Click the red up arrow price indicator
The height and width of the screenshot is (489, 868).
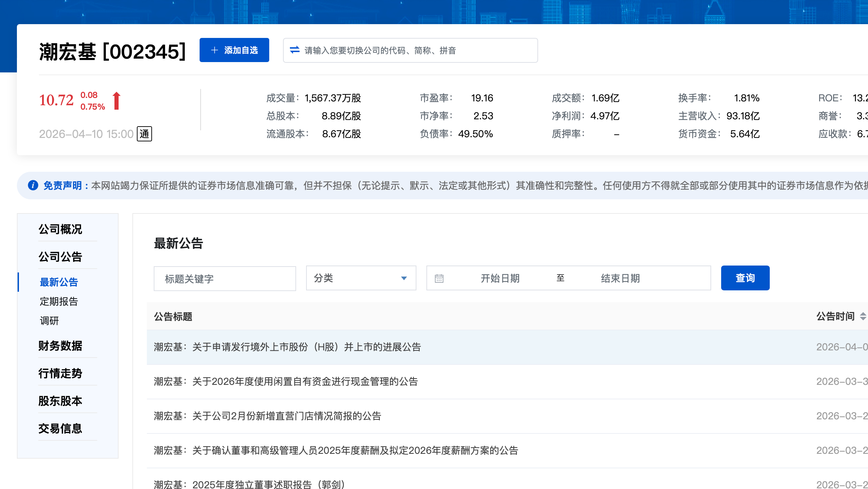[117, 101]
